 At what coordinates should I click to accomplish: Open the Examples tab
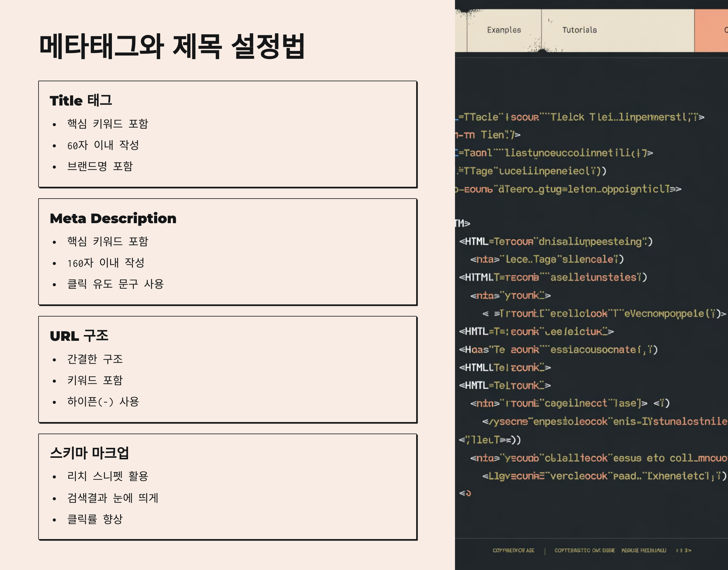coord(504,30)
